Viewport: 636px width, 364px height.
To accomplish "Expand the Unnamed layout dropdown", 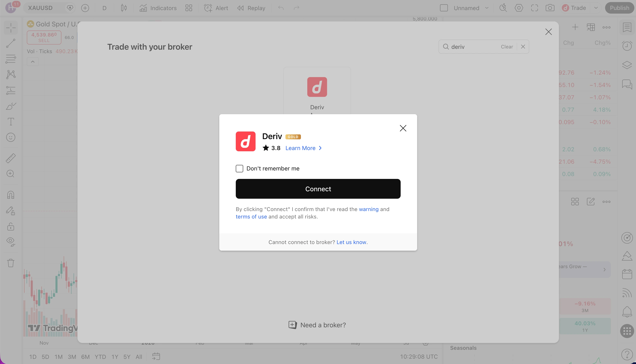I will pos(487,8).
